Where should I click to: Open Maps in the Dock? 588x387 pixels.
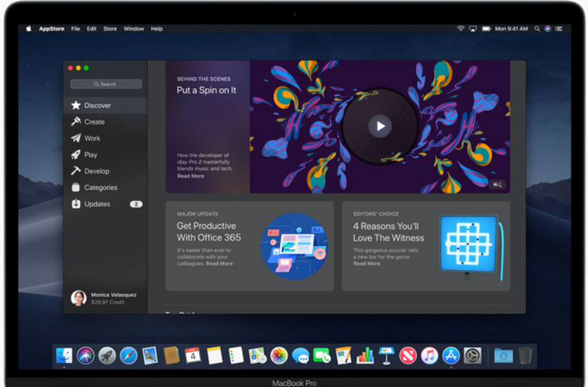click(x=258, y=355)
